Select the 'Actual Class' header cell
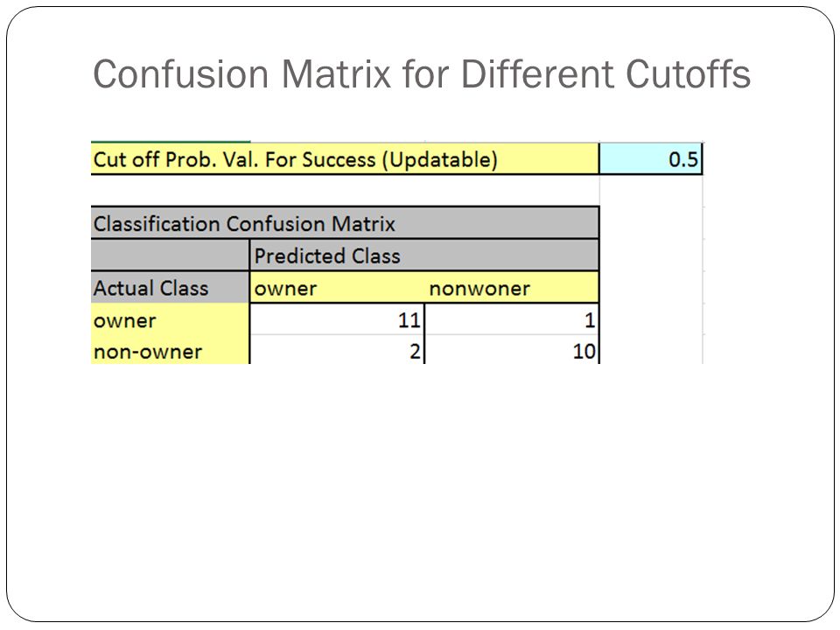Viewport: 840px width, 630px height. (170, 288)
